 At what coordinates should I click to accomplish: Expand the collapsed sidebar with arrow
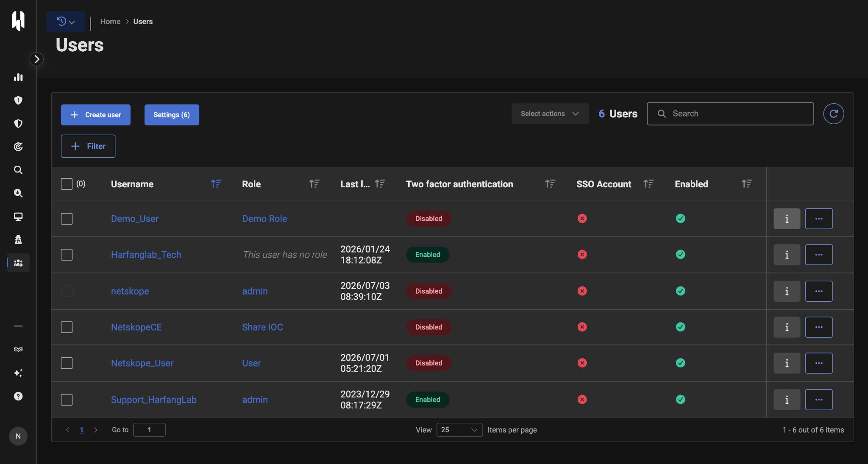pyautogui.click(x=37, y=59)
